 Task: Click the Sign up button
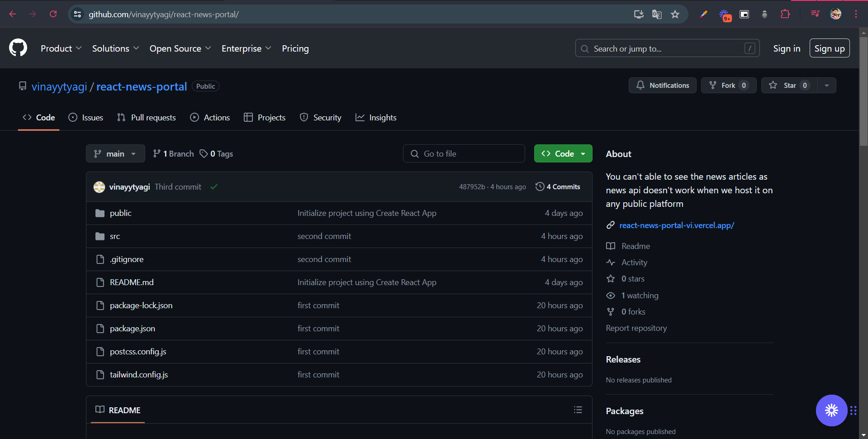click(x=830, y=48)
